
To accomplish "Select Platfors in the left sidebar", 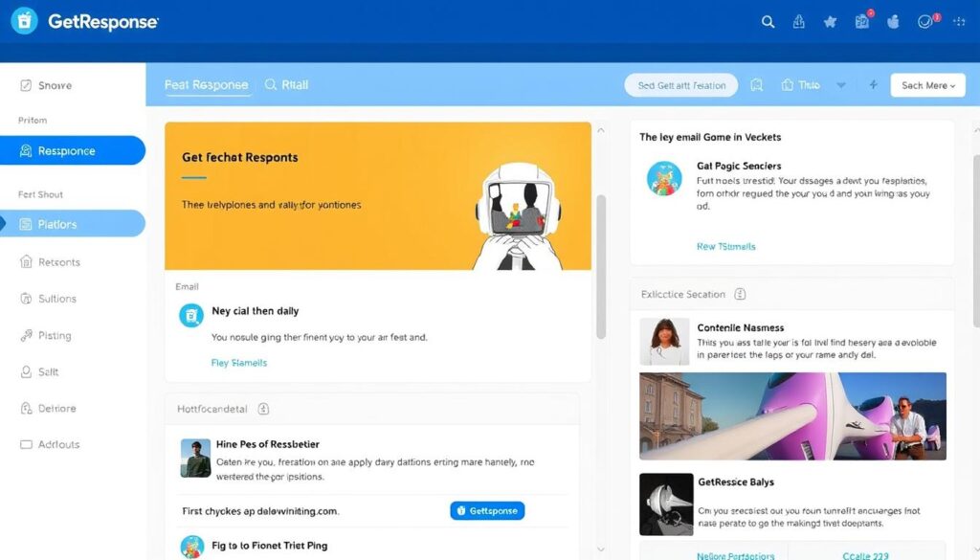I will (73, 224).
